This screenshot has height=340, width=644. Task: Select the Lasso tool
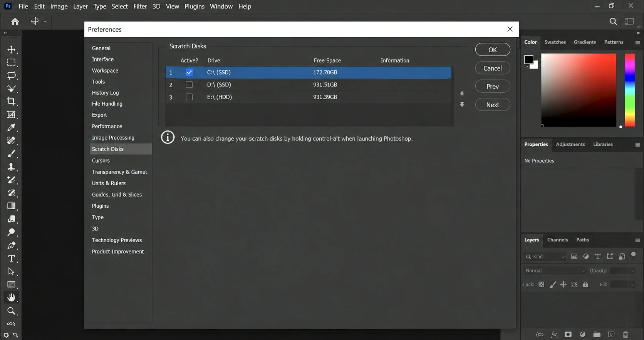[x=11, y=75]
